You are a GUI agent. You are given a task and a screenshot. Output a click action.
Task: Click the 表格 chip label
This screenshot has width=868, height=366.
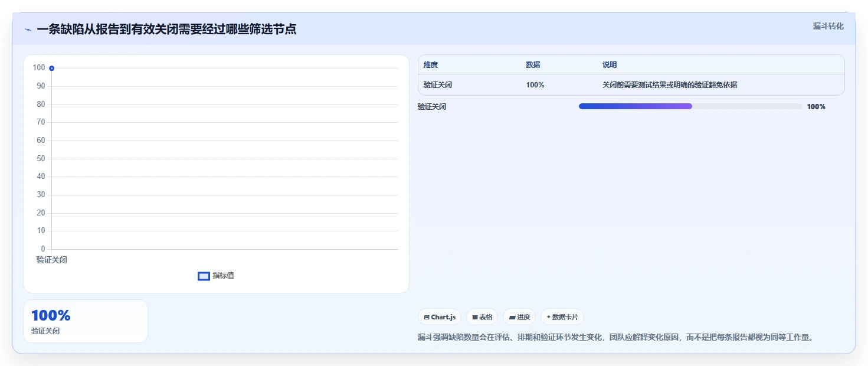pyautogui.click(x=486, y=317)
